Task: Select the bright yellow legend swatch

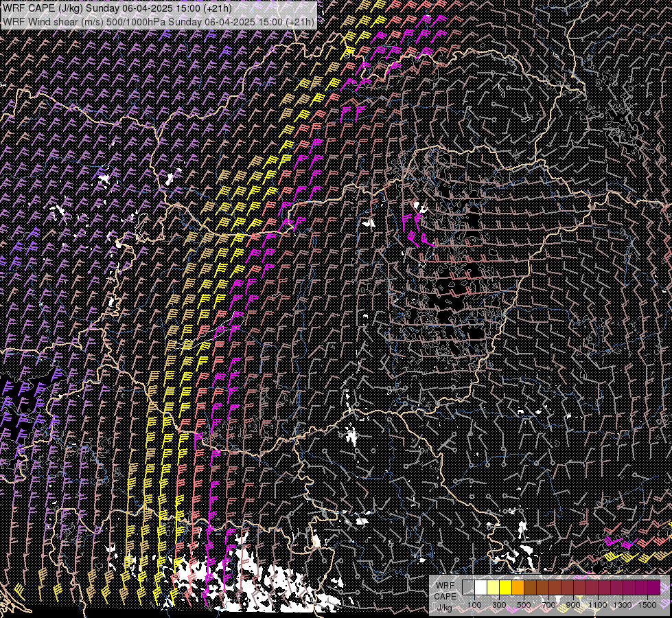Action: pyautogui.click(x=506, y=587)
